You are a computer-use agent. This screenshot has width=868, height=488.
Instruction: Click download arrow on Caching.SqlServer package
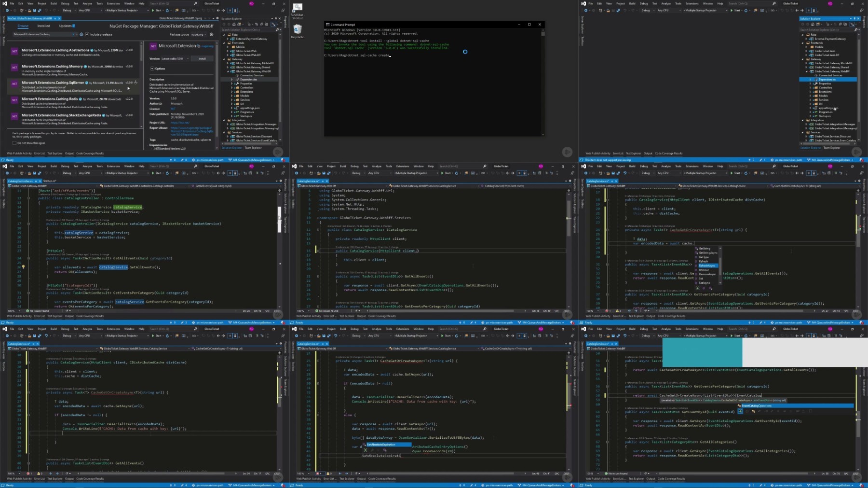click(136, 83)
